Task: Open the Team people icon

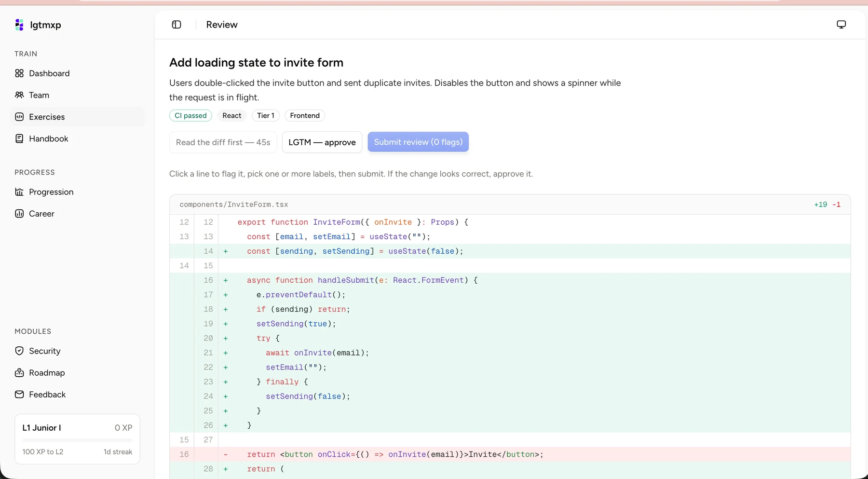Action: pyautogui.click(x=19, y=95)
